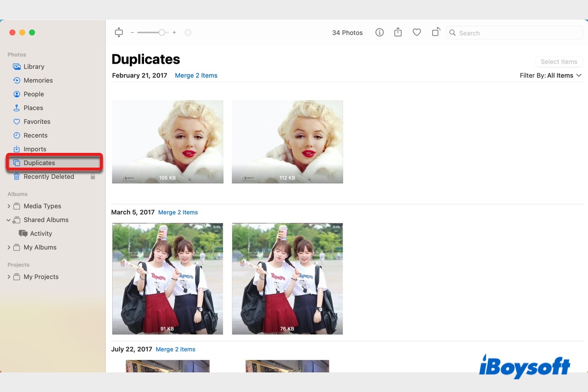Screen dimensions: 588x392
Task: Click the aspect ratio zoom icon
Action: [x=119, y=33]
